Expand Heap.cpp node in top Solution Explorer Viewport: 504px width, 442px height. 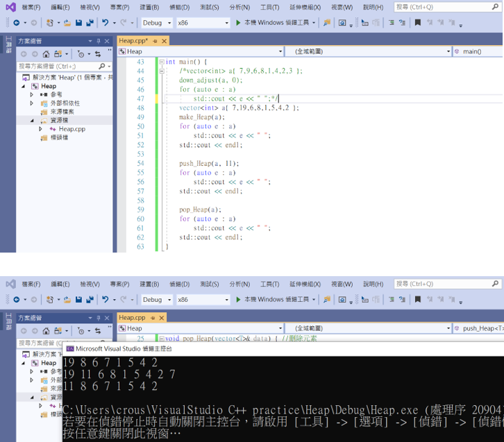click(40, 129)
